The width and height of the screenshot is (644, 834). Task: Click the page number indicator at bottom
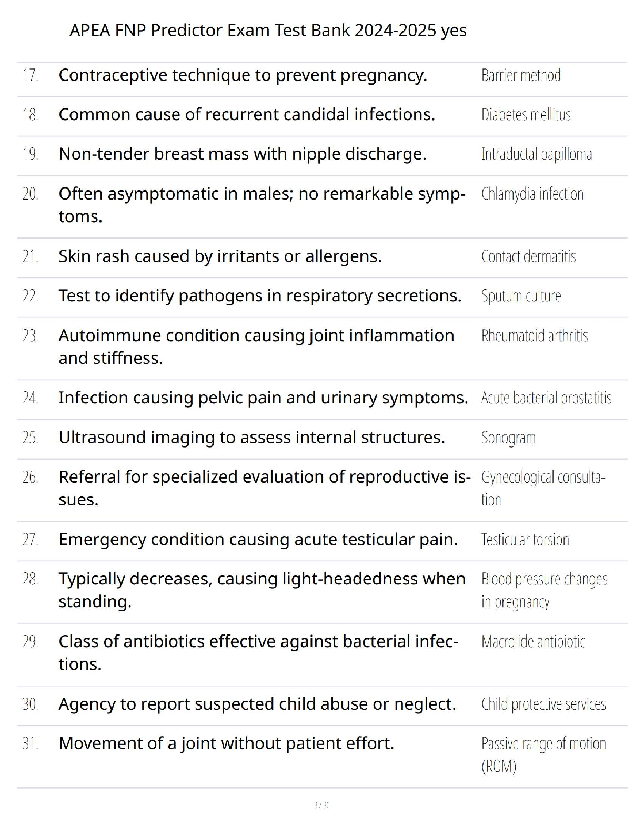tap(321, 805)
